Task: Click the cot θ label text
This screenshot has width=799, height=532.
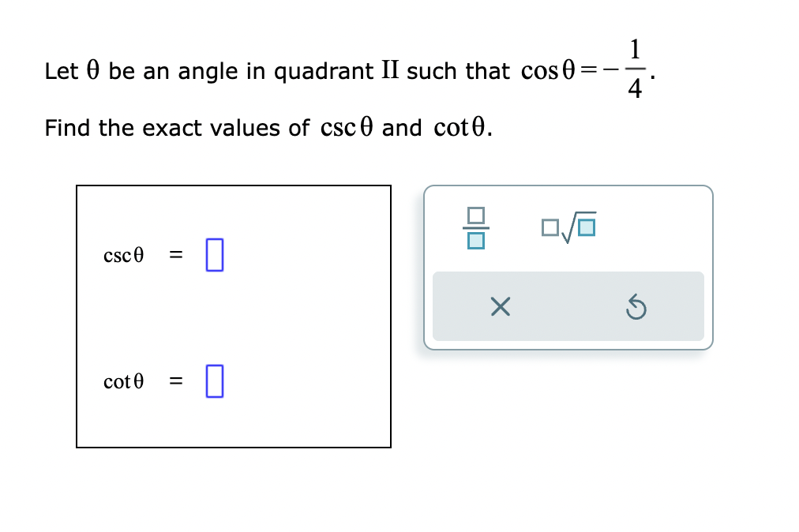Action: pos(123,380)
